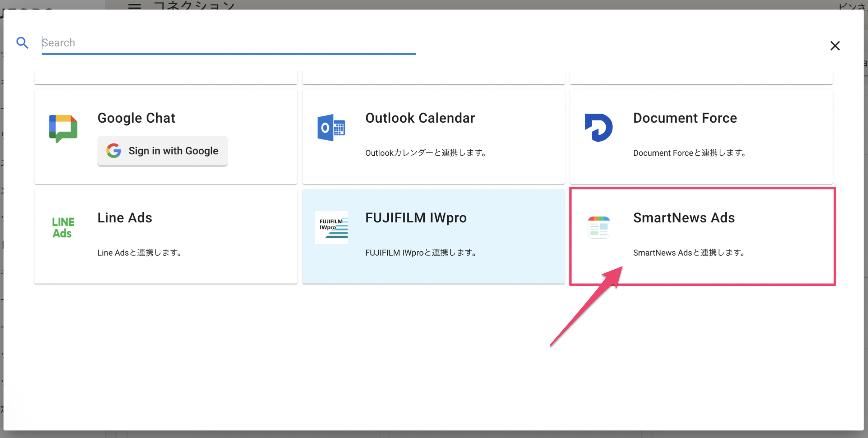
Task: Click the FUJIFILM IWproと連携します description
Action: [422, 252]
